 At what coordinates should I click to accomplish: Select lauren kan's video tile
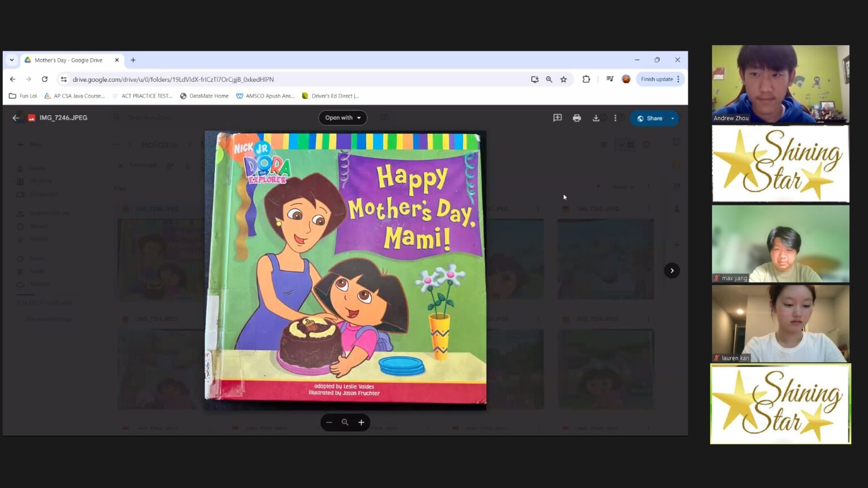(780, 324)
